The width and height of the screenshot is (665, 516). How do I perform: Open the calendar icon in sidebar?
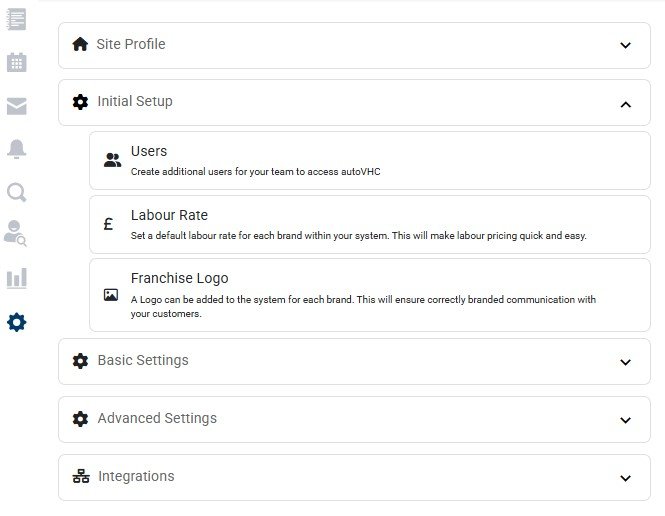[17, 63]
